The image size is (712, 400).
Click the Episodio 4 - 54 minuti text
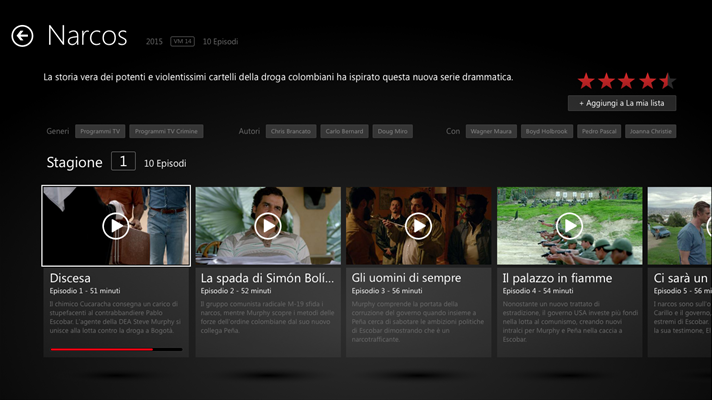coord(538,291)
